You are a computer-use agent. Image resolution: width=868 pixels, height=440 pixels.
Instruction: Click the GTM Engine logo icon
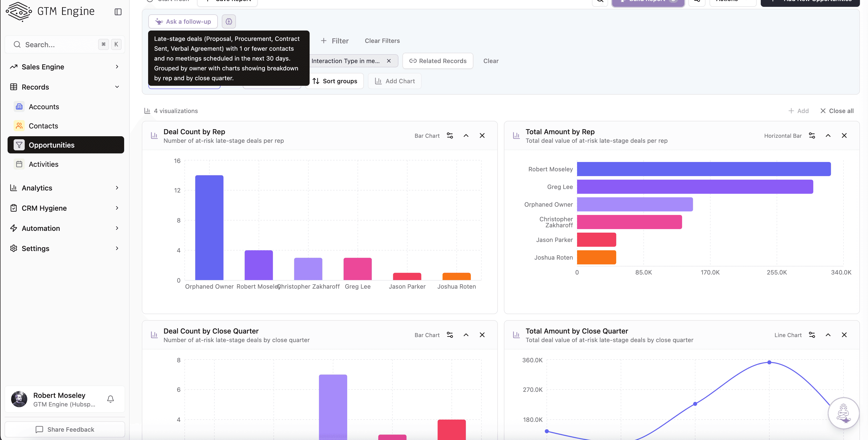tap(19, 12)
